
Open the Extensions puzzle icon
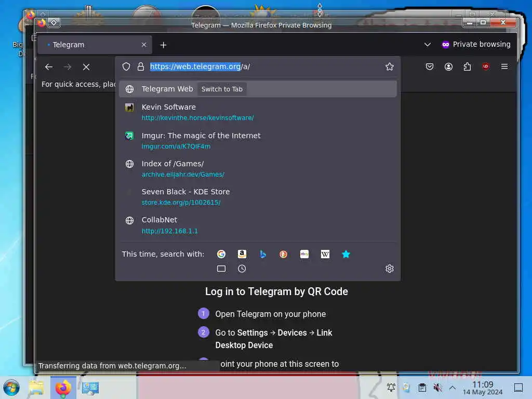tap(467, 66)
